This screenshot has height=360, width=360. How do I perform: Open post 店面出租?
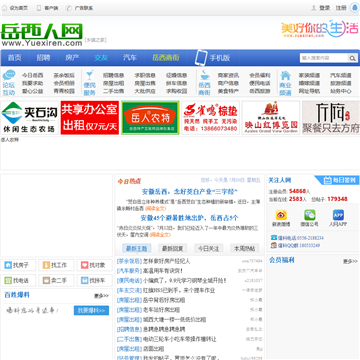(153, 349)
